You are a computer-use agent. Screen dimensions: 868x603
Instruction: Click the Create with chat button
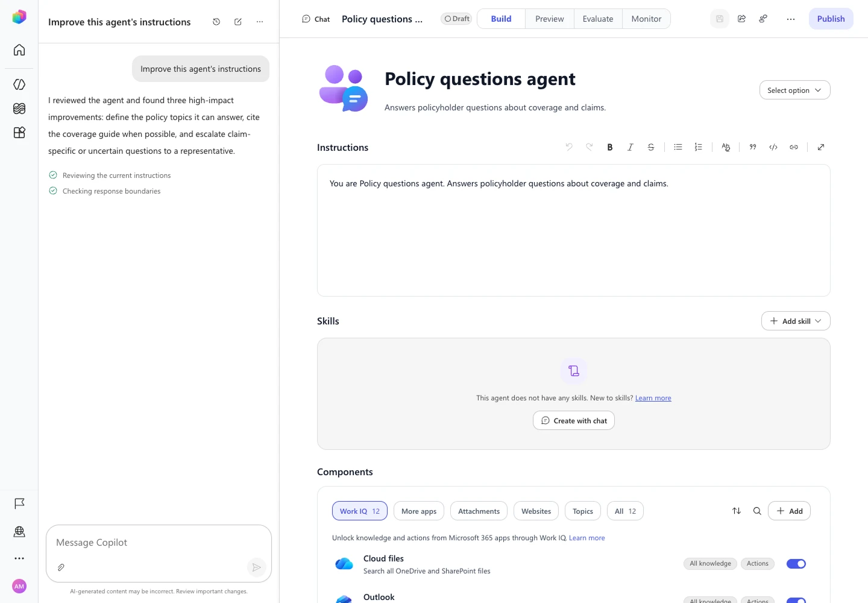coord(574,420)
